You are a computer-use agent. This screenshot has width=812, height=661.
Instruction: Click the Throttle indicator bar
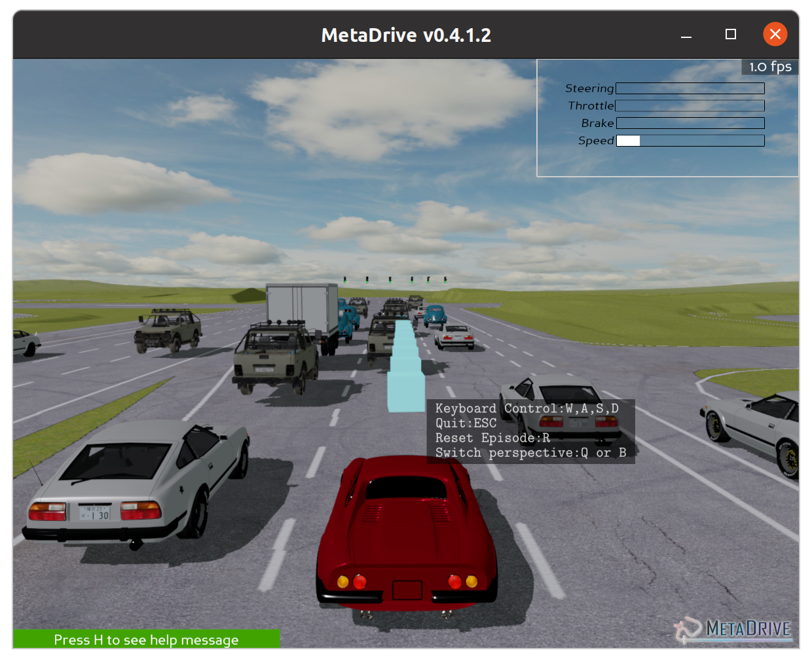[690, 106]
